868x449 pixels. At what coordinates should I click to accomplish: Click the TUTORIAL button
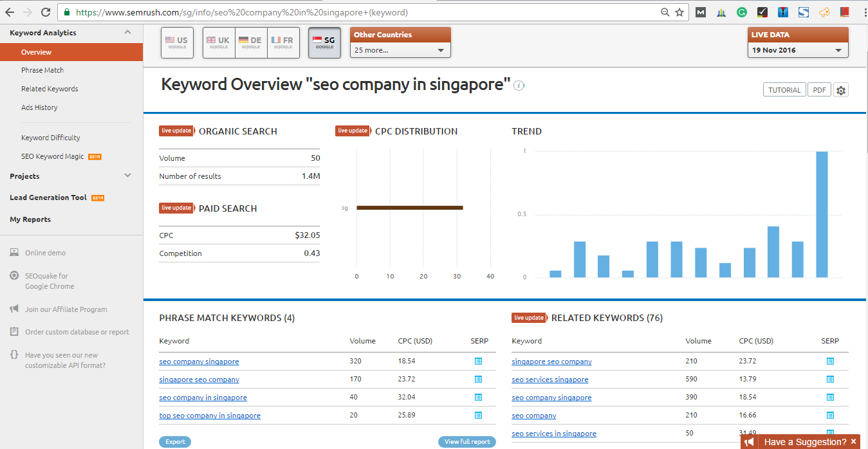784,90
